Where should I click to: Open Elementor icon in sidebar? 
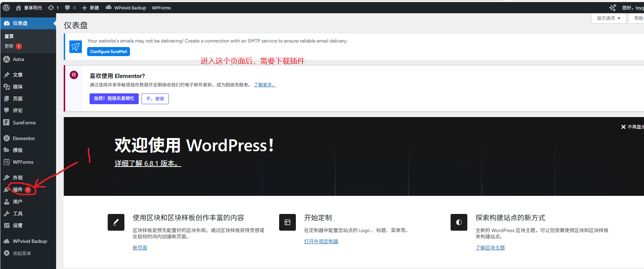[x=7, y=138]
